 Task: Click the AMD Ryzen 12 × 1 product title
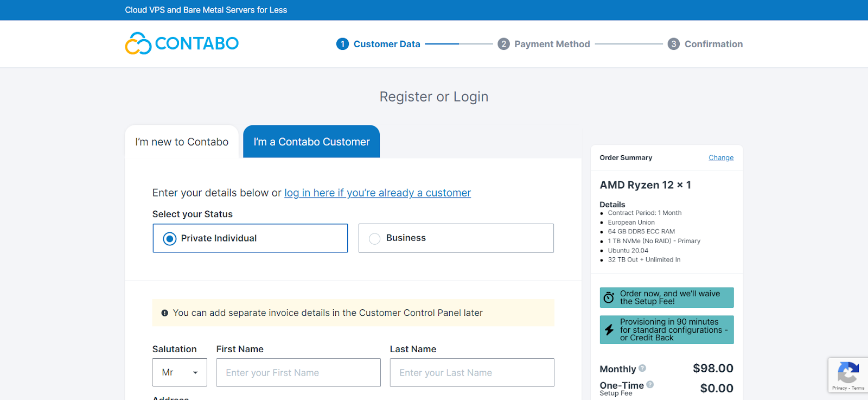pyautogui.click(x=646, y=185)
